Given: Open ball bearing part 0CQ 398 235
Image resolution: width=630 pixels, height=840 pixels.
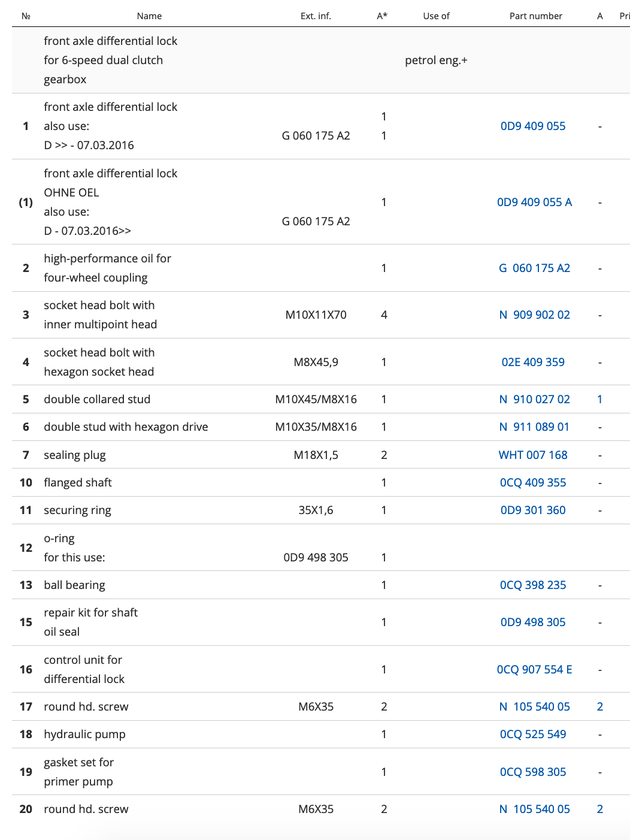Looking at the screenshot, I should pyautogui.click(x=533, y=585).
